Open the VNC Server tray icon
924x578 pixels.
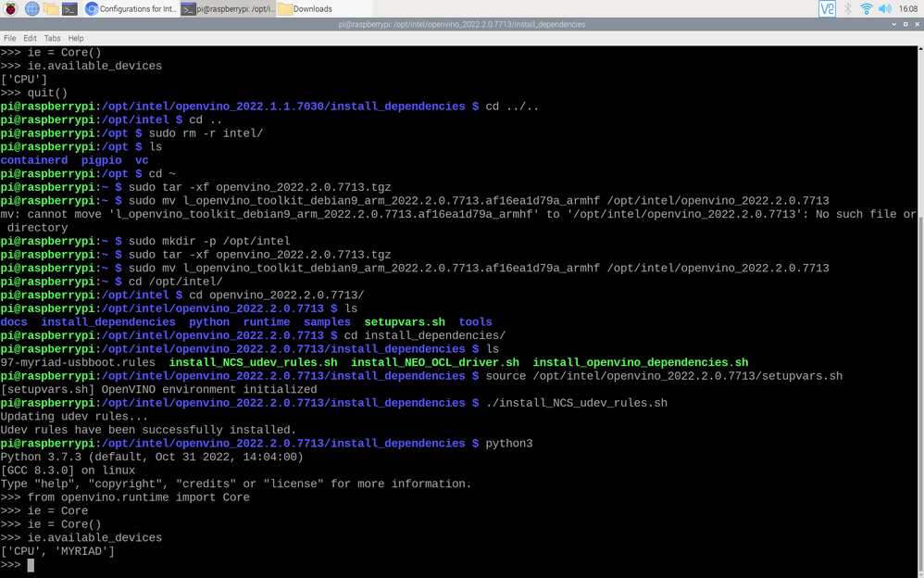point(827,8)
